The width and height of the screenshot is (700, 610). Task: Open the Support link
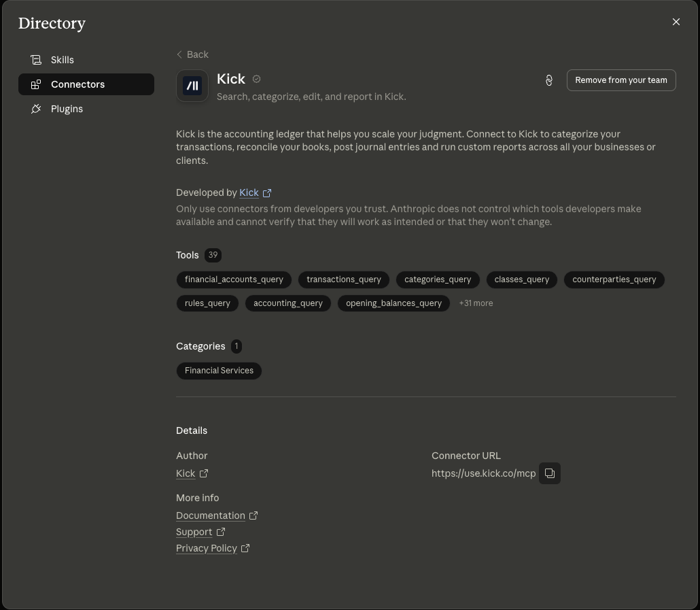194,532
